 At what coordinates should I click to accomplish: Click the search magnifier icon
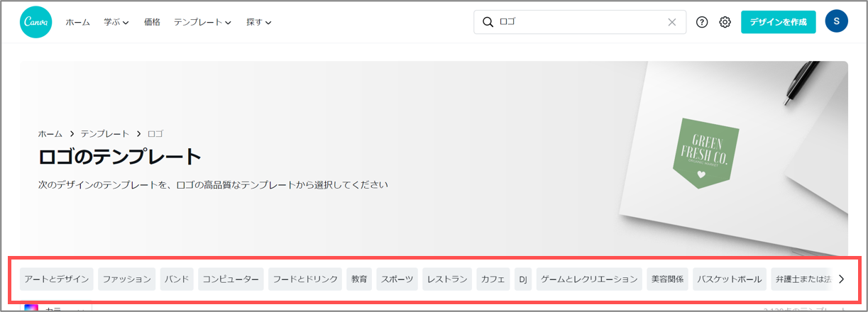point(488,22)
